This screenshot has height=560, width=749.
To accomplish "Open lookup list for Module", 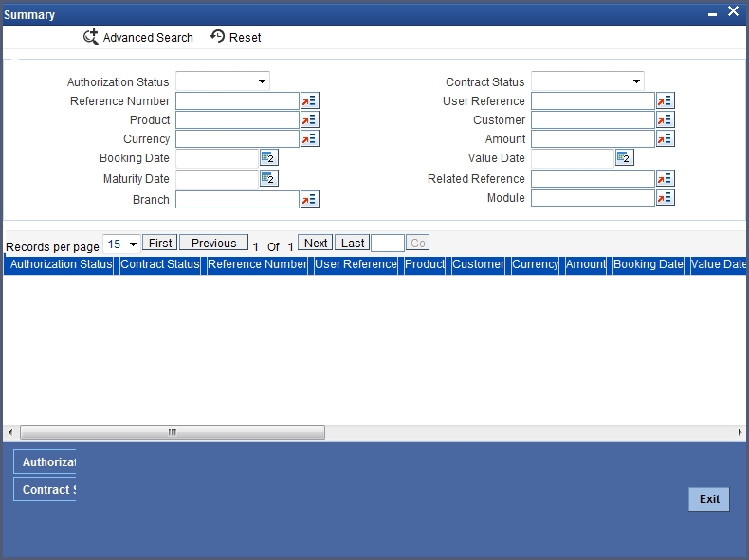I will 665,197.
